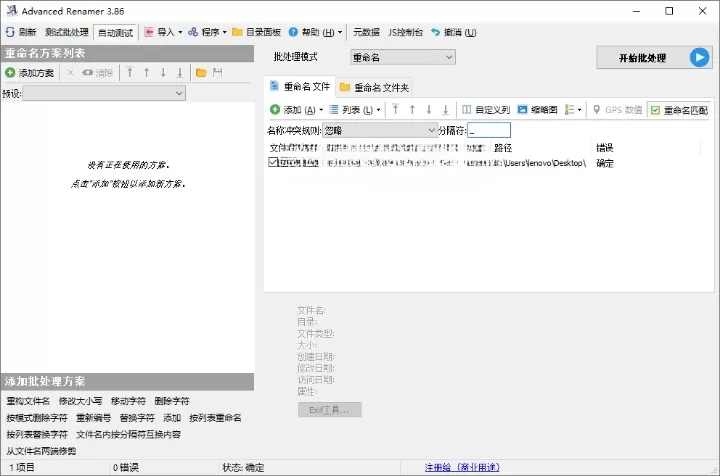This screenshot has width=720, height=476.
Task: Toggle the file row checkbox
Action: coord(273,162)
